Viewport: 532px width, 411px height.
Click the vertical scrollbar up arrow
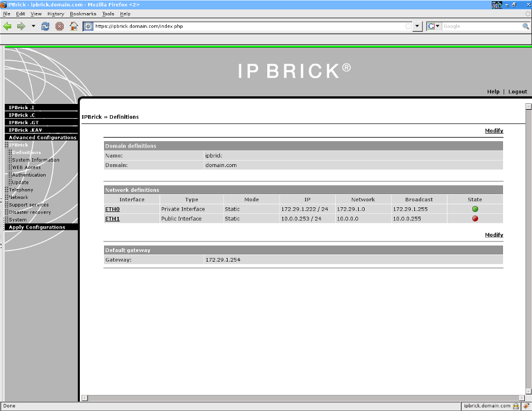pos(528,106)
